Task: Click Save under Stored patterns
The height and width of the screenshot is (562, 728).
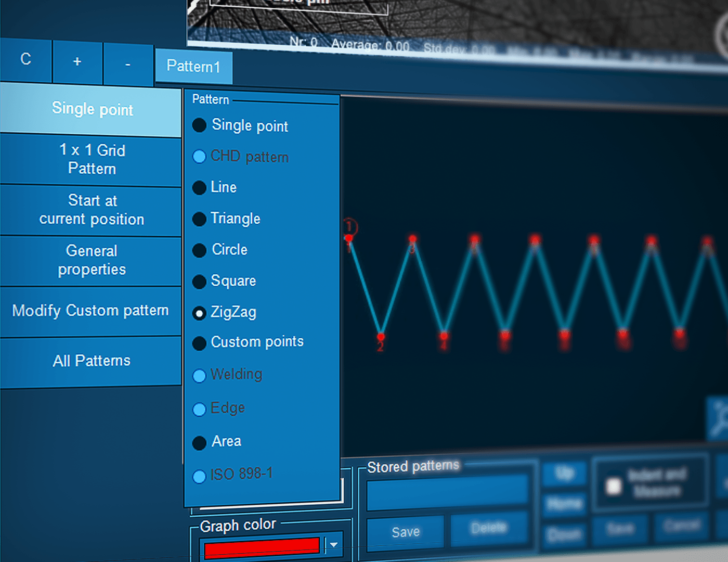Action: [x=405, y=532]
